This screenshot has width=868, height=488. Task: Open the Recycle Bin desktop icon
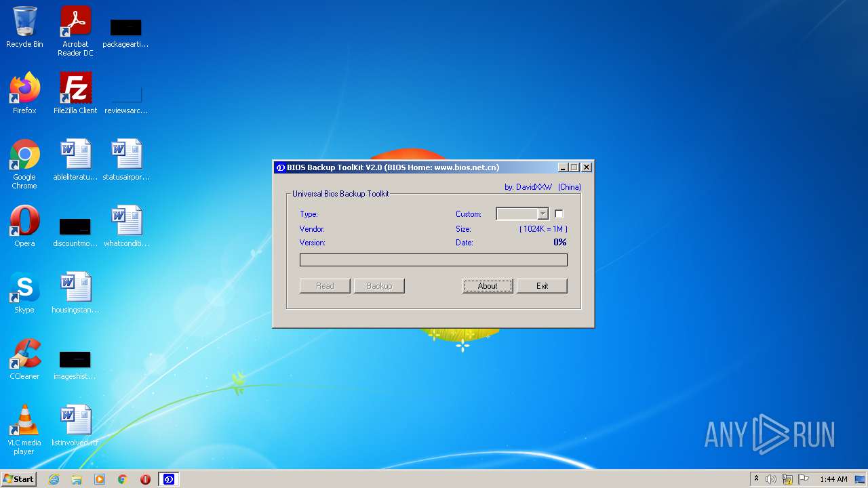24,27
